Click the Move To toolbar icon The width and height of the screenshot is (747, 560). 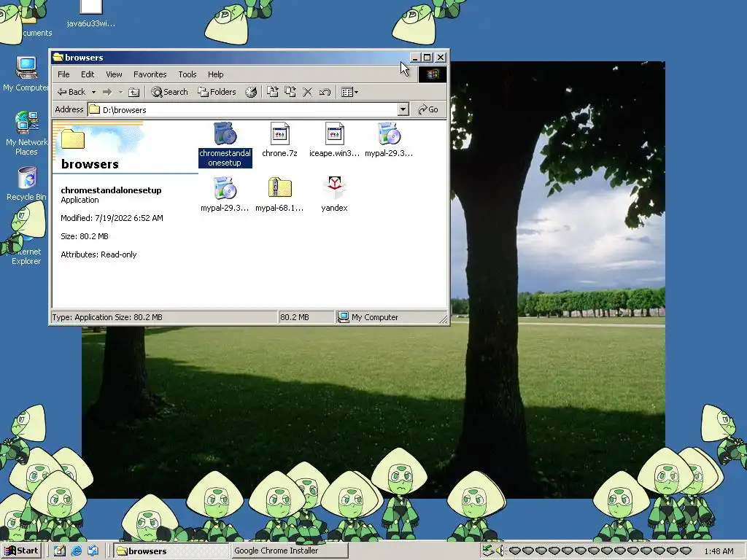(273, 92)
